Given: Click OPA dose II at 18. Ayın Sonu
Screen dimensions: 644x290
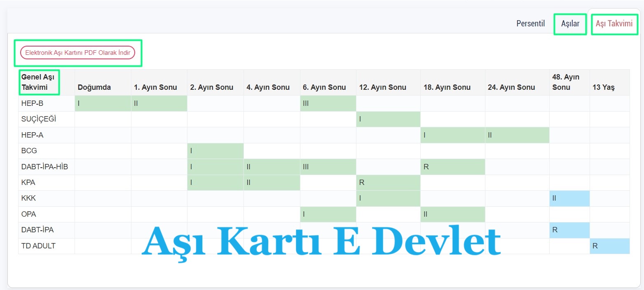Looking at the screenshot, I should click(x=453, y=214).
